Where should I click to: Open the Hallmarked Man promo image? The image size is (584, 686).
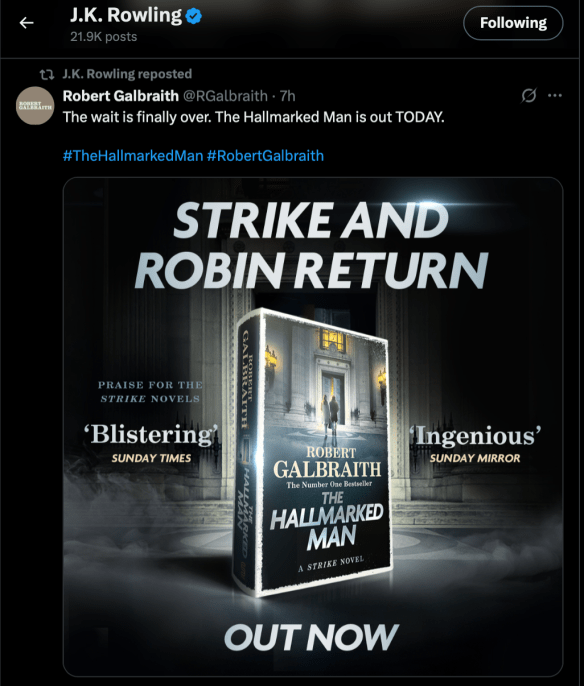(313, 427)
